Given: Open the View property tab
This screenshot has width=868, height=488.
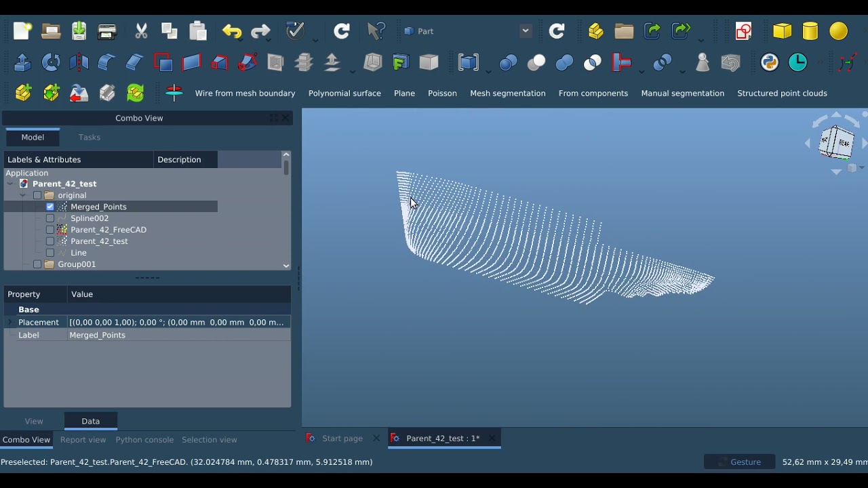Looking at the screenshot, I should [34, 421].
